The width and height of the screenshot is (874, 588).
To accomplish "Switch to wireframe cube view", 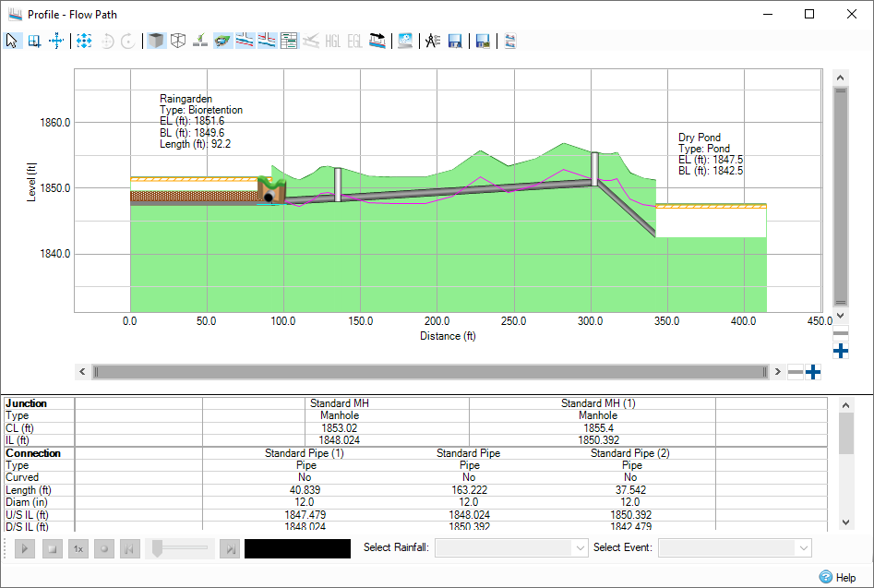I will pyautogui.click(x=178, y=41).
